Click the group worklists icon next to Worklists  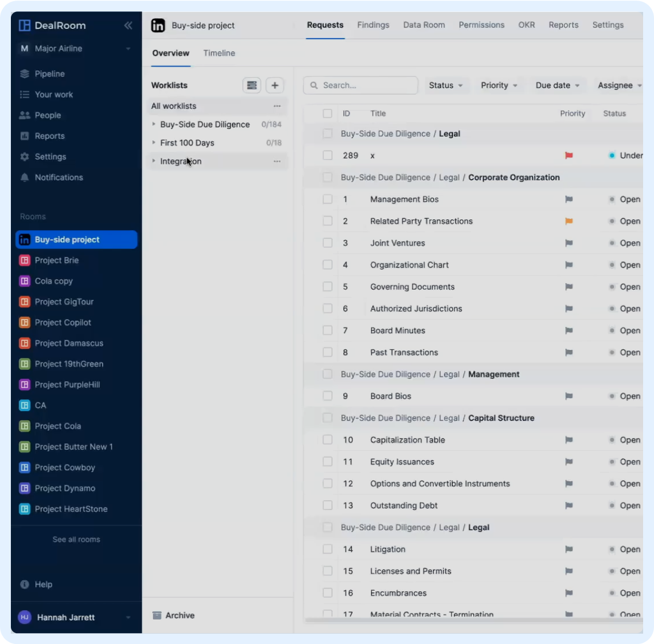251,85
